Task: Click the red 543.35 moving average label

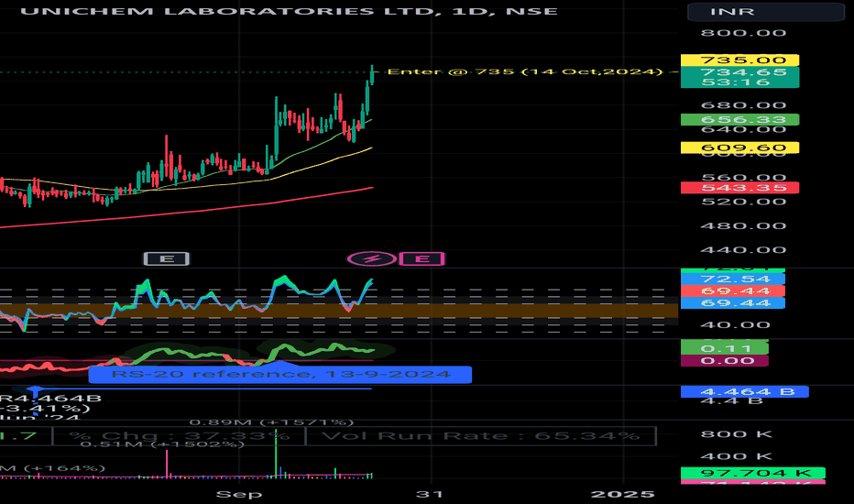Action: tap(739, 188)
